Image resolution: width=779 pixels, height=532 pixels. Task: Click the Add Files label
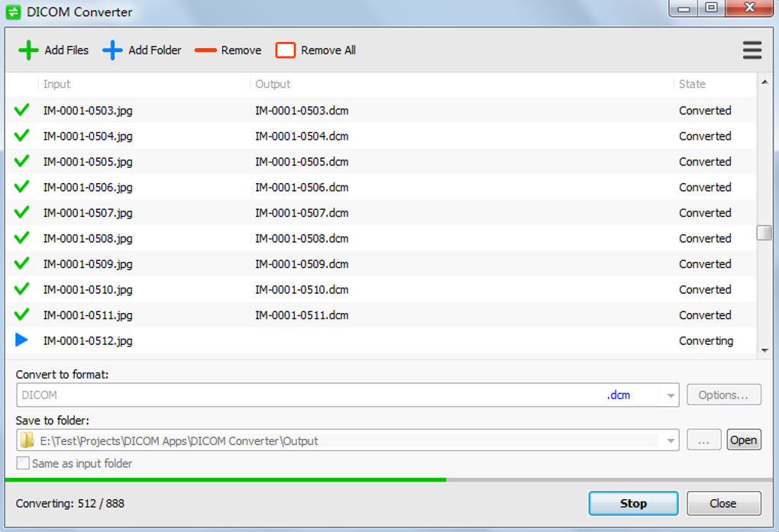tap(66, 50)
